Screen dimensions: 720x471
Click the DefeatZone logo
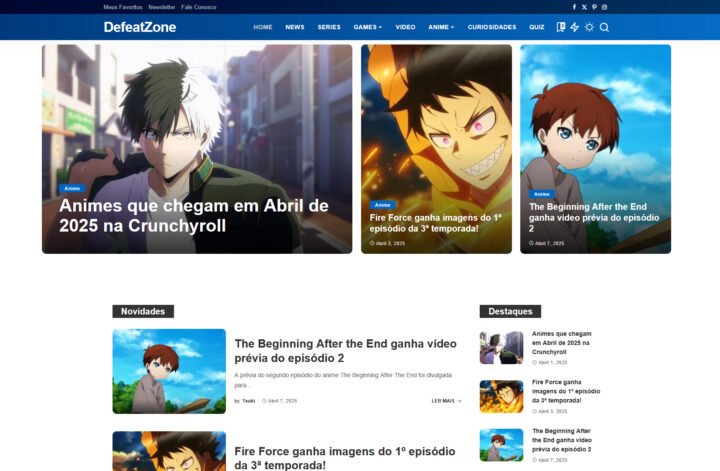140,27
